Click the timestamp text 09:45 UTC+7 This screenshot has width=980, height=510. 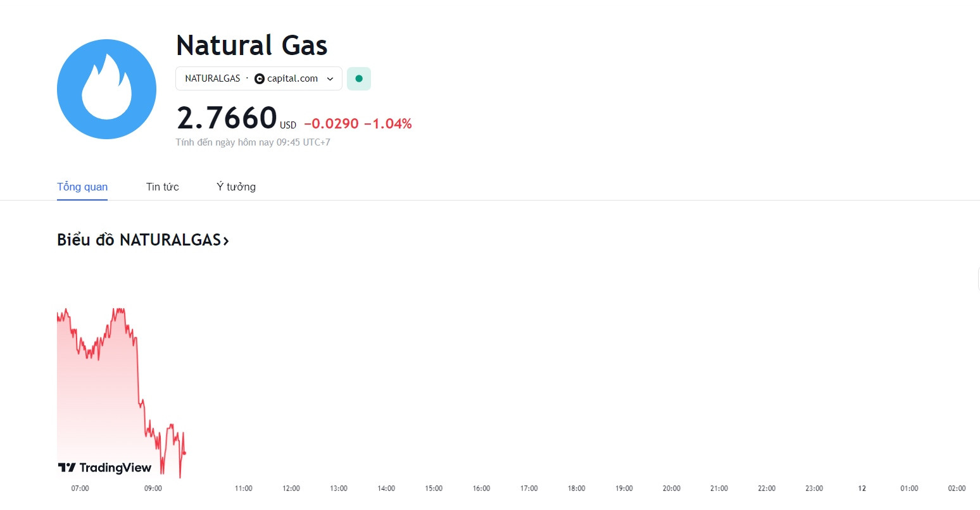pyautogui.click(x=303, y=142)
